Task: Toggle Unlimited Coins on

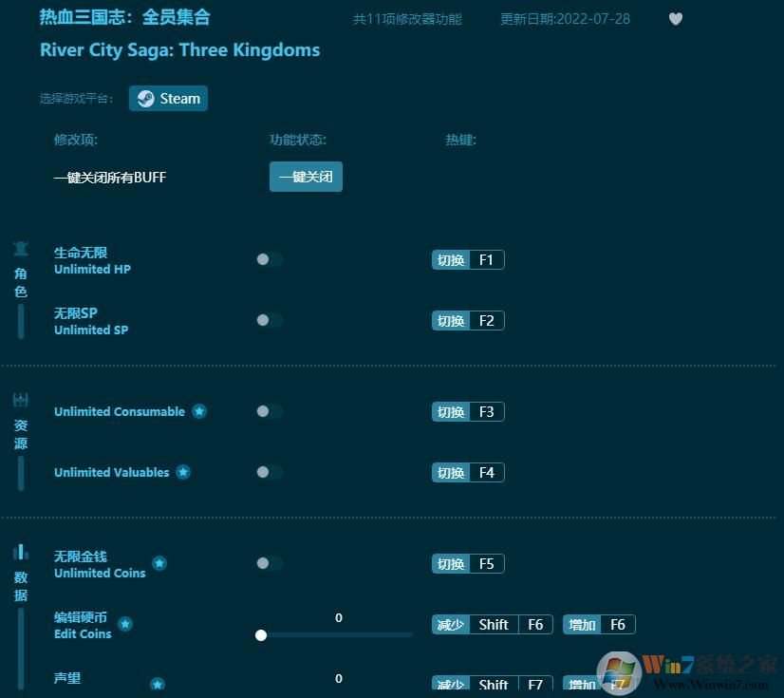Action: (x=267, y=563)
